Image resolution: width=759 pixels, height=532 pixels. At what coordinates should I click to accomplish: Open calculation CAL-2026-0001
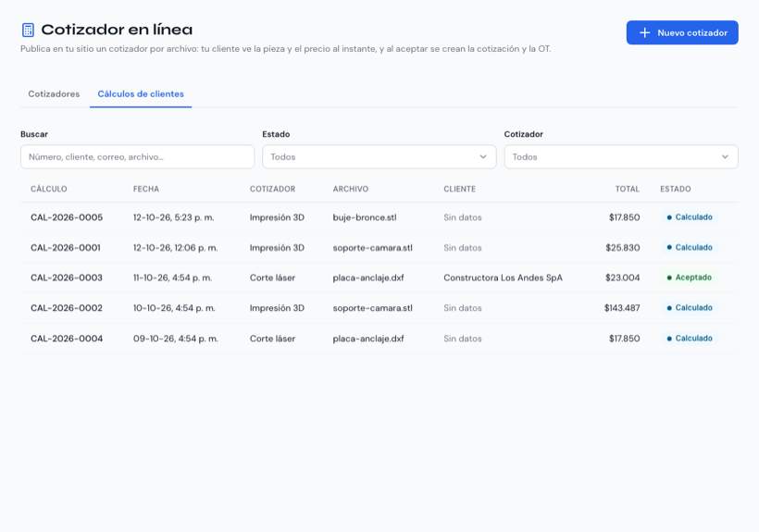pyautogui.click(x=66, y=248)
